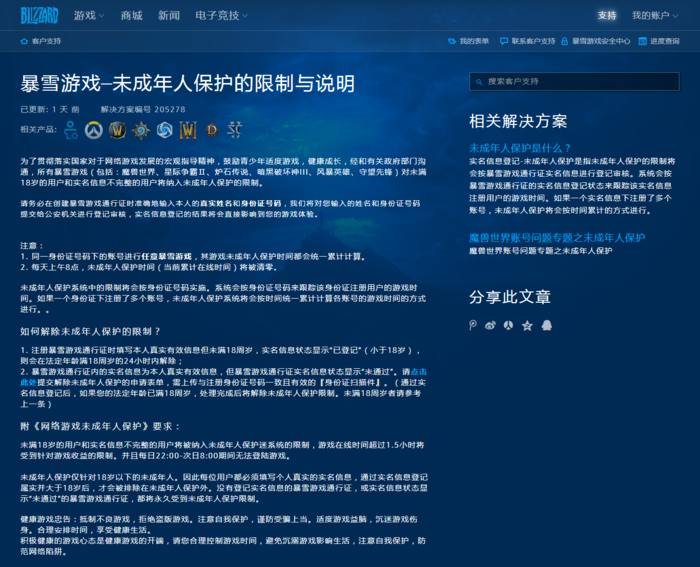Click the heading 如何解除未成年人保护的限制？
Image resolution: width=700 pixels, height=567 pixels.
pos(90,331)
